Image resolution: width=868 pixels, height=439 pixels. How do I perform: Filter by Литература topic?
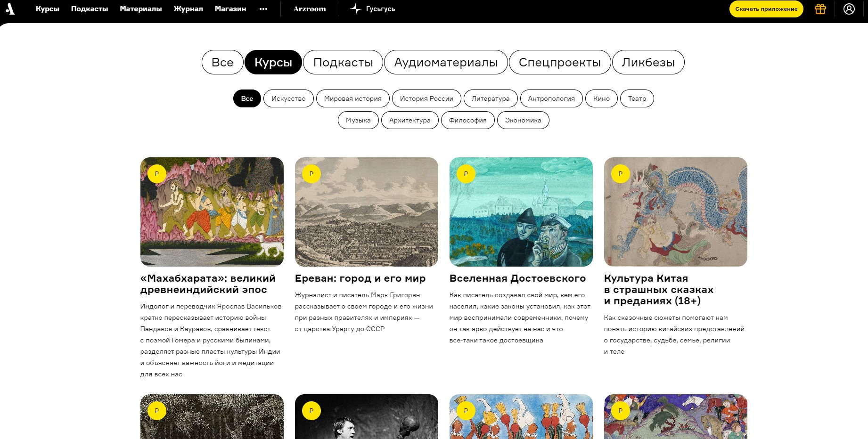pyautogui.click(x=491, y=98)
